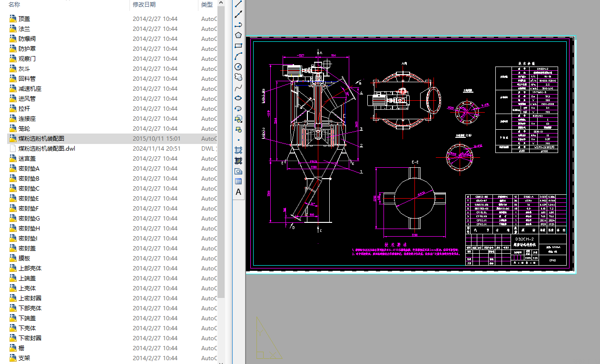600x364 pixels.
Task: Select the Polyline tool
Action: click(238, 25)
